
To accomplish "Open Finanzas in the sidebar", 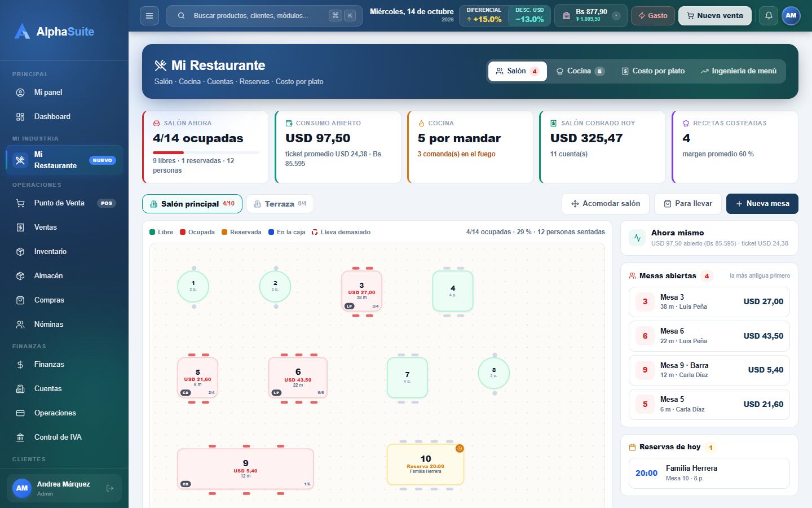I will click(x=64, y=365).
